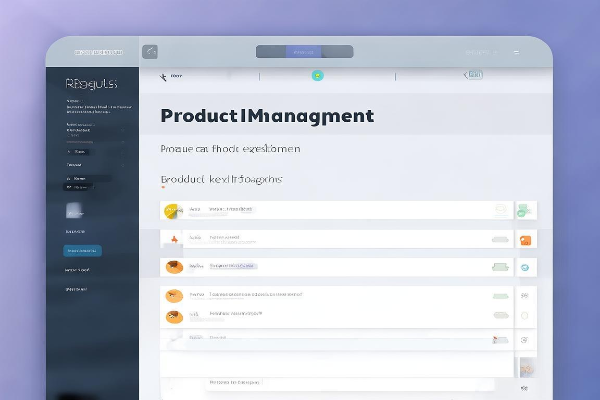The image size is (600, 400).
Task: Click the green icon right of the first row
Action: tap(522, 211)
